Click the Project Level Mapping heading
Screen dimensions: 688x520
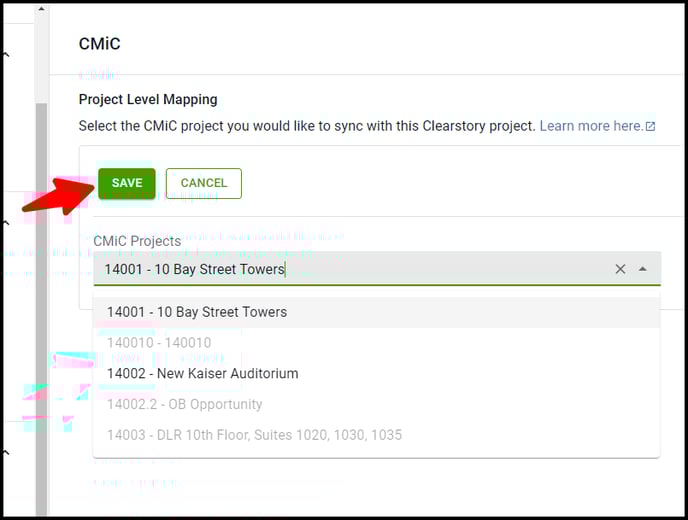tap(148, 100)
